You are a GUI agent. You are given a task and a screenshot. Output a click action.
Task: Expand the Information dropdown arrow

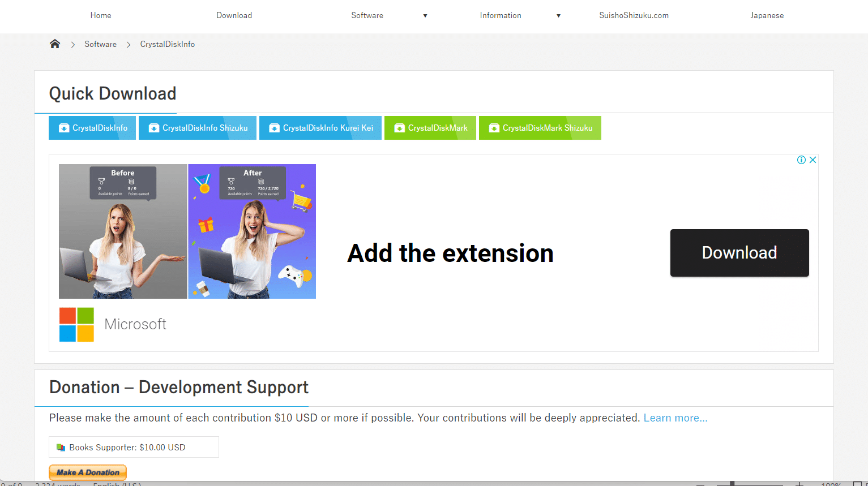(558, 16)
